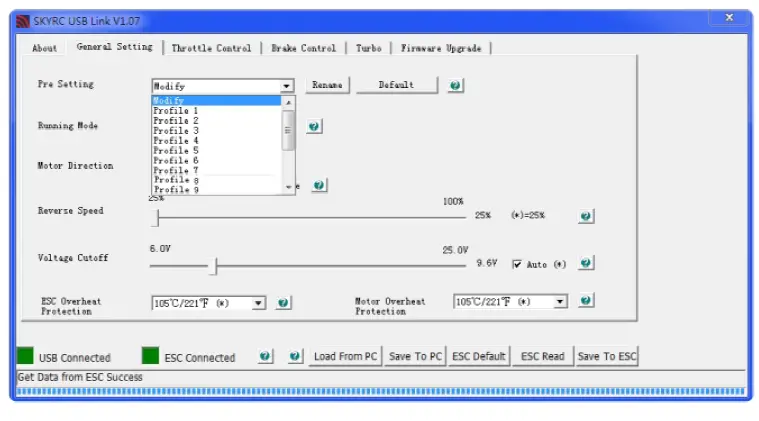Open help for Motor Overheat Protection
The image size is (759, 421).
[586, 301]
